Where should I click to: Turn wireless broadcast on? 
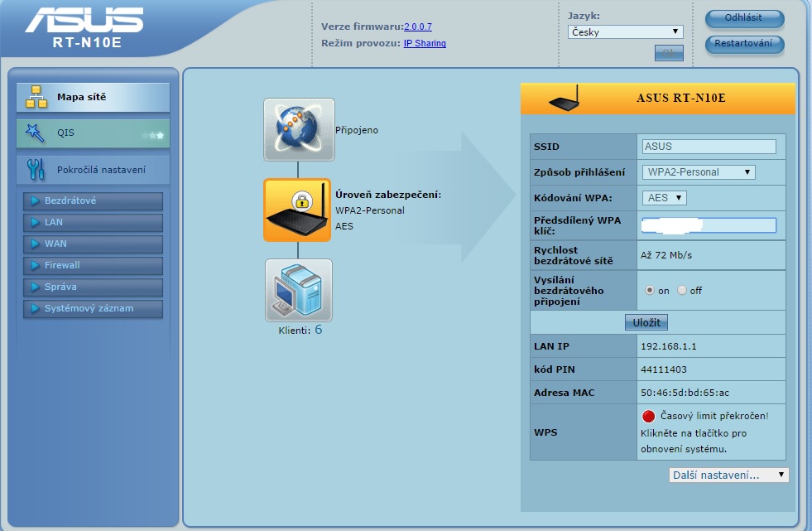tap(650, 291)
